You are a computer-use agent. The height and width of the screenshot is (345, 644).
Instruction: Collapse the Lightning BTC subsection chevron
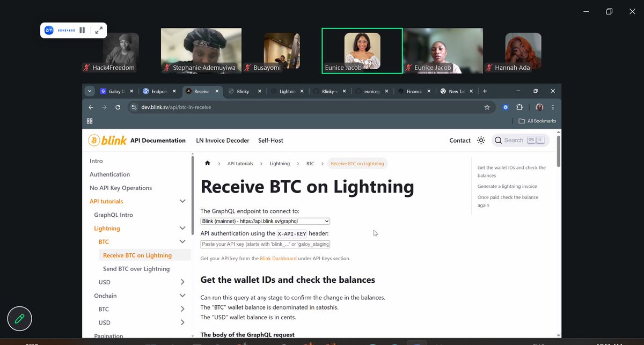[182, 242]
